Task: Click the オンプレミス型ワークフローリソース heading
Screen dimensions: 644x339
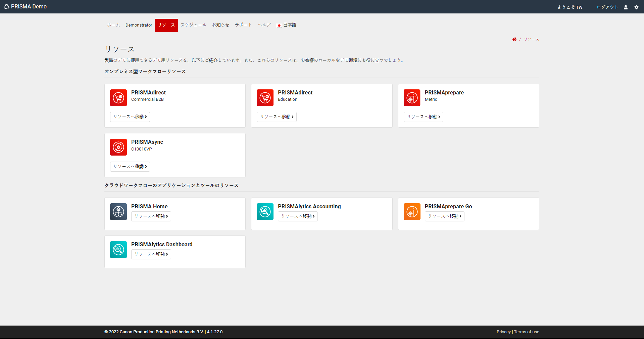Action: point(145,72)
